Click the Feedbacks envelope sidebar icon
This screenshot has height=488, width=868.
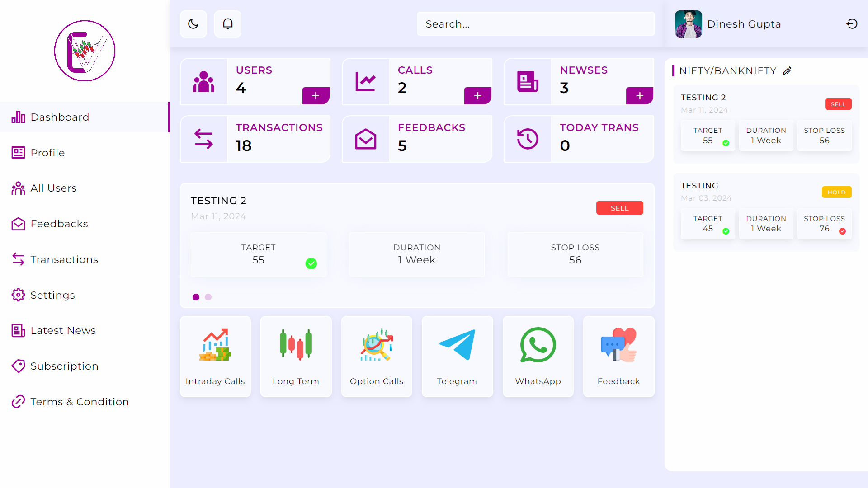tap(18, 224)
